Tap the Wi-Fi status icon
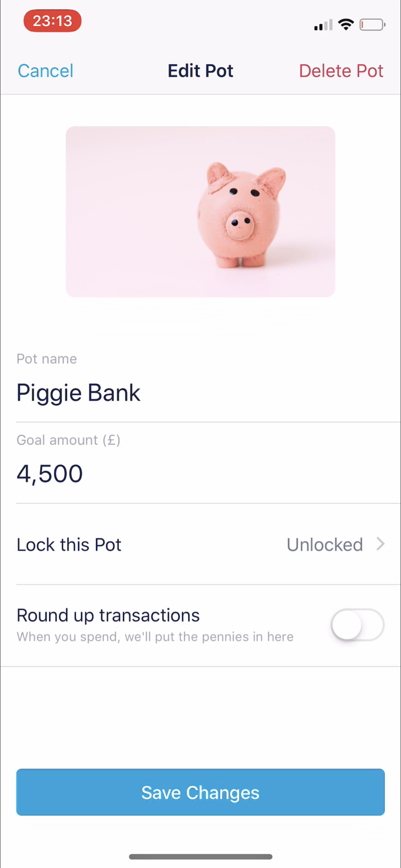Viewport: 401px width, 868px height. (346, 24)
